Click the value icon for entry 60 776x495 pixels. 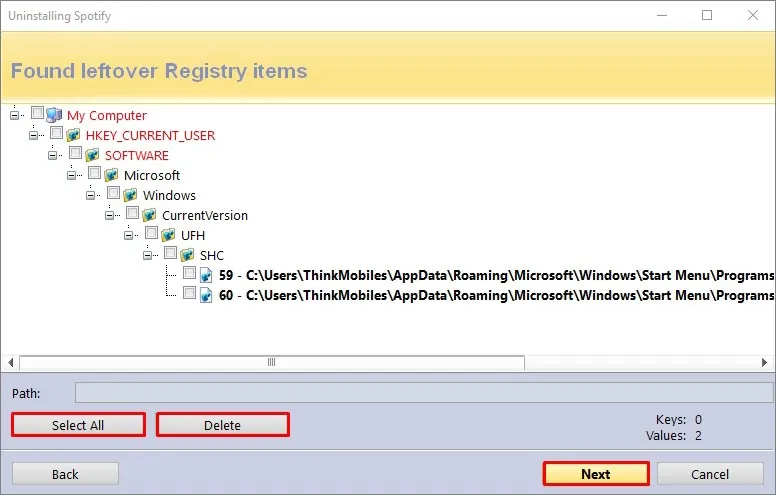click(206, 295)
